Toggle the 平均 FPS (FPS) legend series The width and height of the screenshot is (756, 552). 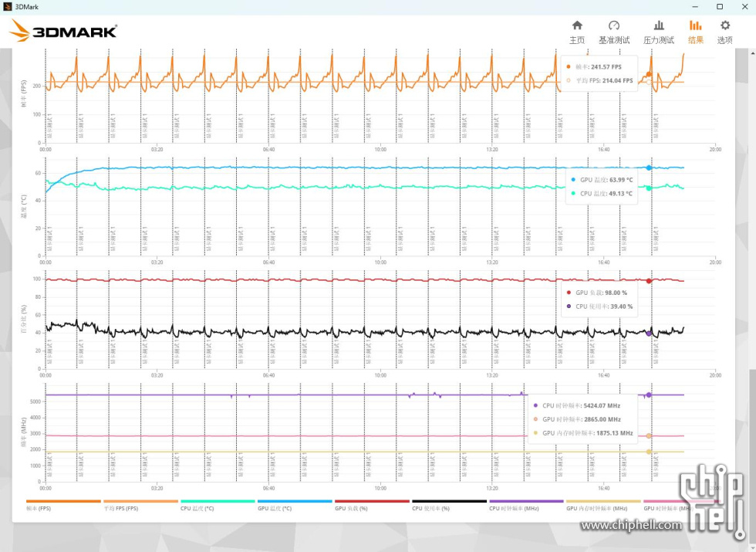coord(140,505)
